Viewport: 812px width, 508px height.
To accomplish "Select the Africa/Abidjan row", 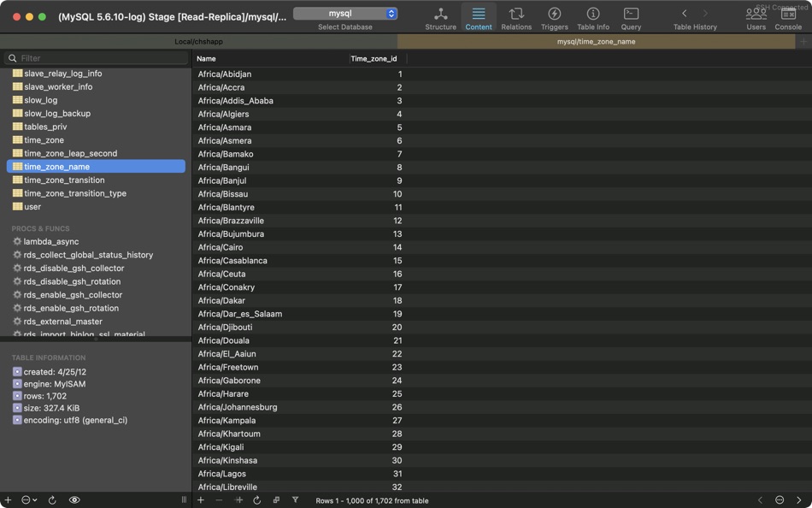I will pos(502,74).
